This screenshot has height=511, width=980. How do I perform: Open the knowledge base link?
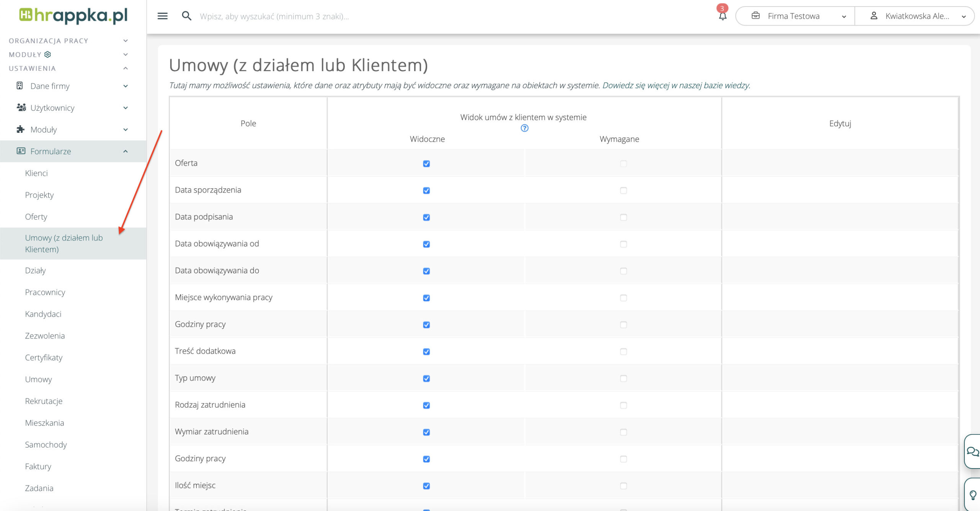676,85
